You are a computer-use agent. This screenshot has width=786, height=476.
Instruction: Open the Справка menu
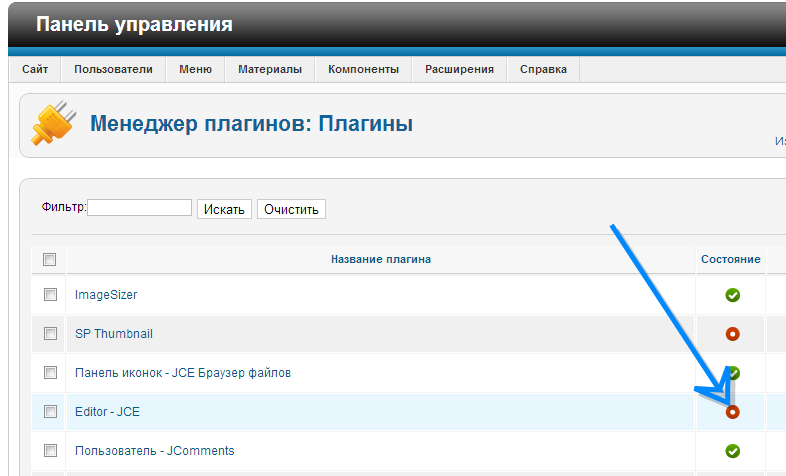tap(543, 70)
